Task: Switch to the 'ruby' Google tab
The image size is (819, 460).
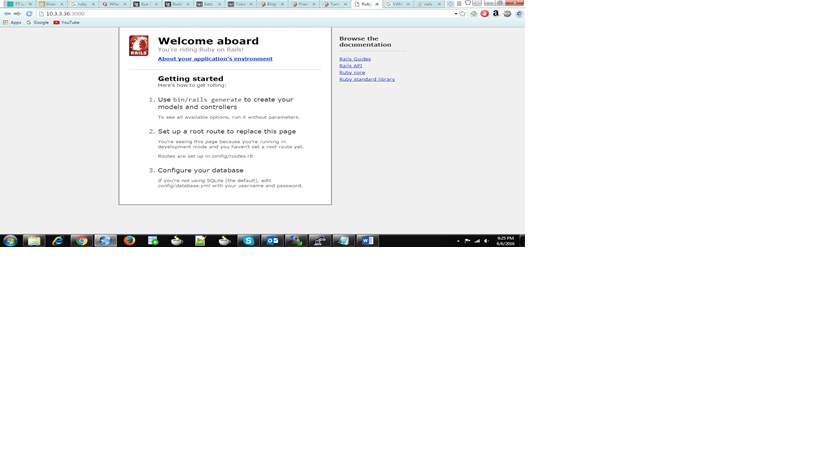Action: tap(82, 4)
